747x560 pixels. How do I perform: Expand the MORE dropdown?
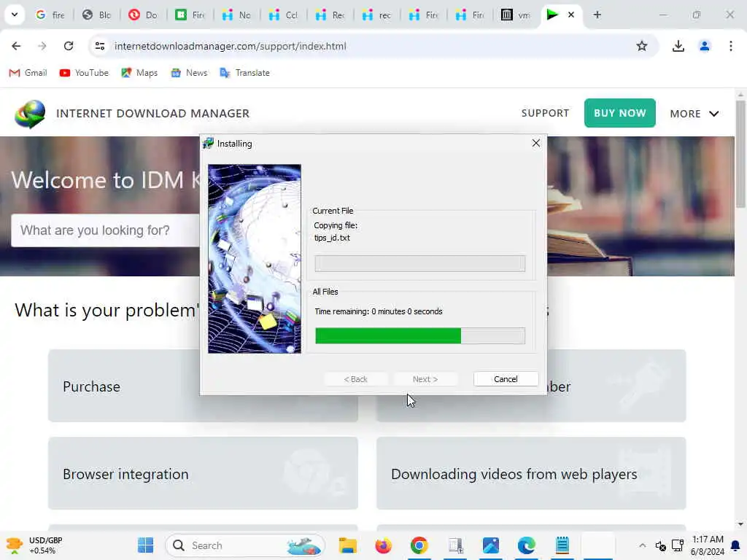[694, 114]
